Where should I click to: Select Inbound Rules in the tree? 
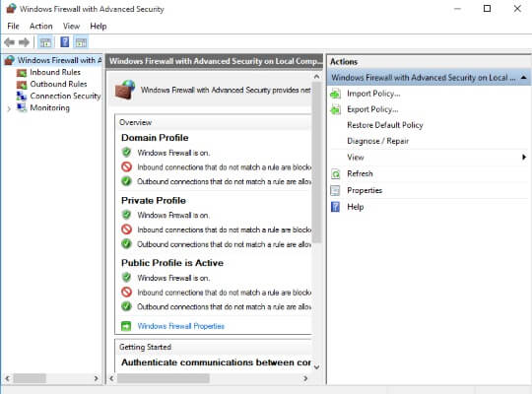pos(55,72)
